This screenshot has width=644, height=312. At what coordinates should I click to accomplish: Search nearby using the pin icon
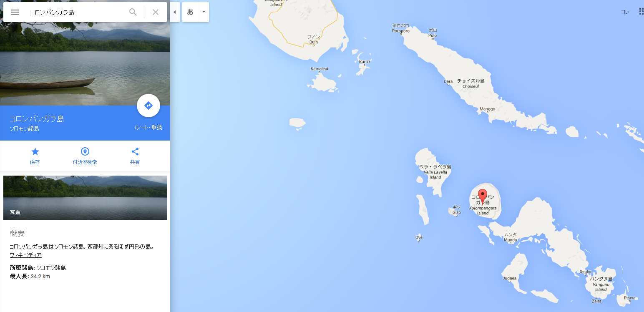pyautogui.click(x=85, y=156)
